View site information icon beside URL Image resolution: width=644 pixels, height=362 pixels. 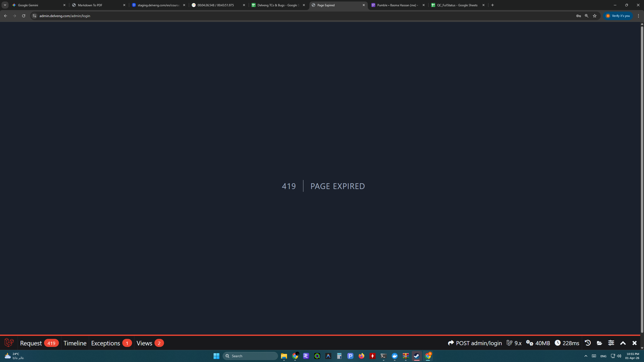pos(34,16)
